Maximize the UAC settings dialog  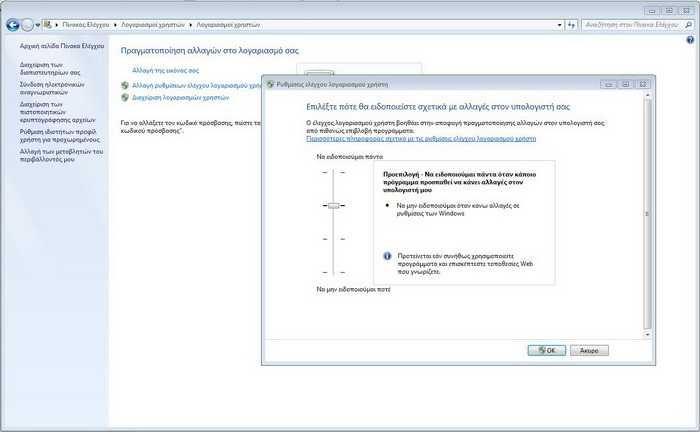(625, 84)
